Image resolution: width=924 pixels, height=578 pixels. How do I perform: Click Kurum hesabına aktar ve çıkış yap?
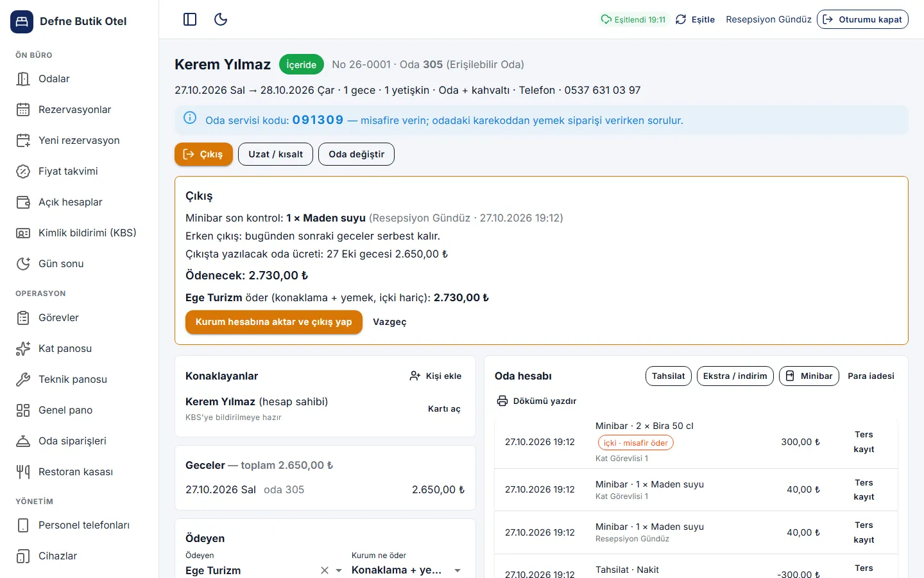274,322
